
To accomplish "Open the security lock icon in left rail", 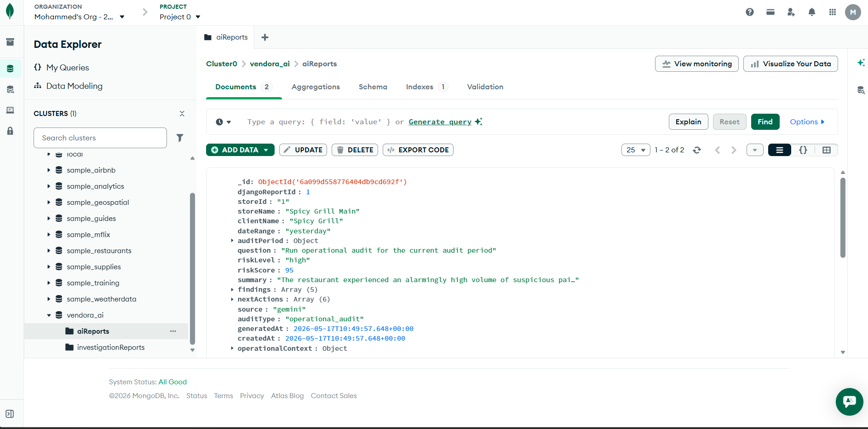I will [10, 131].
